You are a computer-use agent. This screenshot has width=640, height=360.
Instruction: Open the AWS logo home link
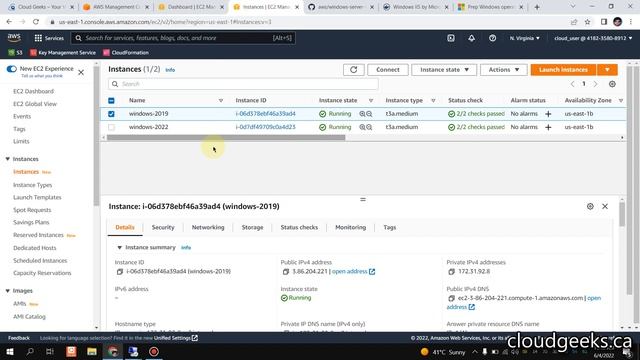14,38
